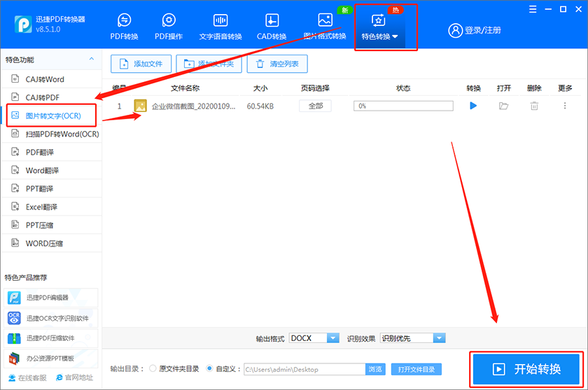Open the hamburger main menu

[x=533, y=9]
